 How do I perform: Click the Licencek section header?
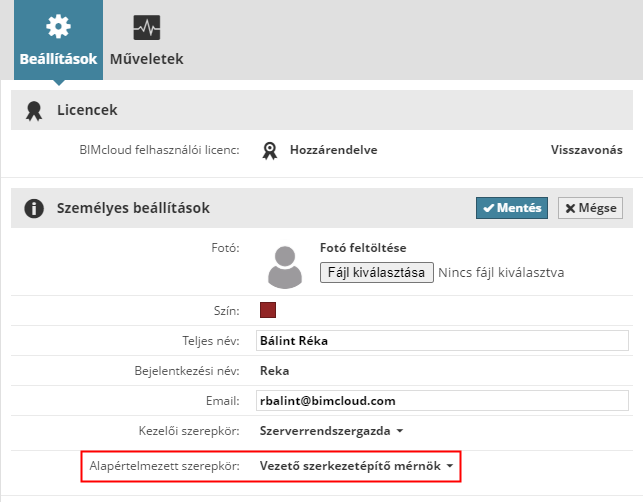click(88, 110)
